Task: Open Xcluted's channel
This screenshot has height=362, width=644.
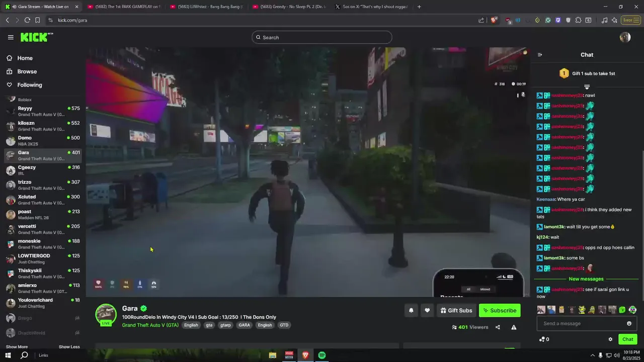Action: click(x=43, y=200)
